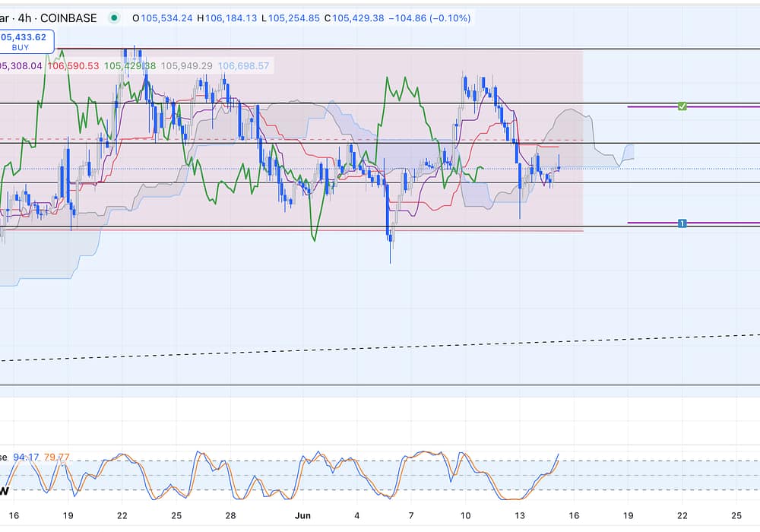Click date 13 on the time axis
This screenshot has width=760, height=532.
519,515
